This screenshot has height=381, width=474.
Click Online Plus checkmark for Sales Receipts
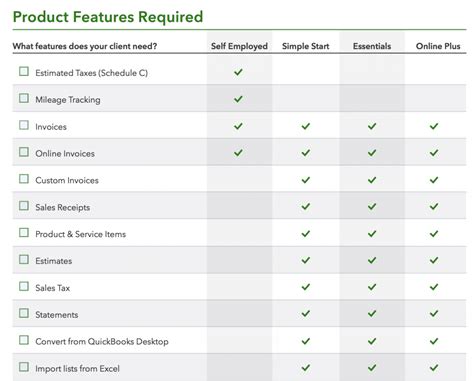click(x=434, y=207)
